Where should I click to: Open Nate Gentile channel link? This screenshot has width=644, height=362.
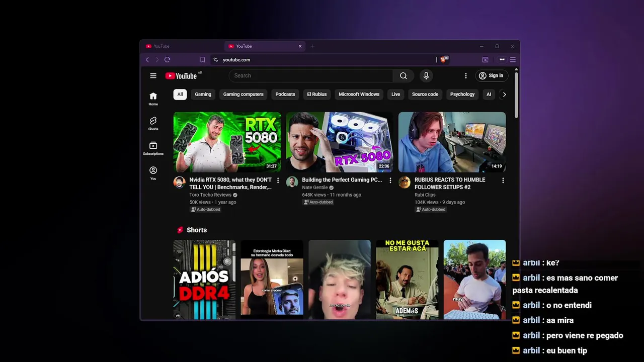pos(315,188)
